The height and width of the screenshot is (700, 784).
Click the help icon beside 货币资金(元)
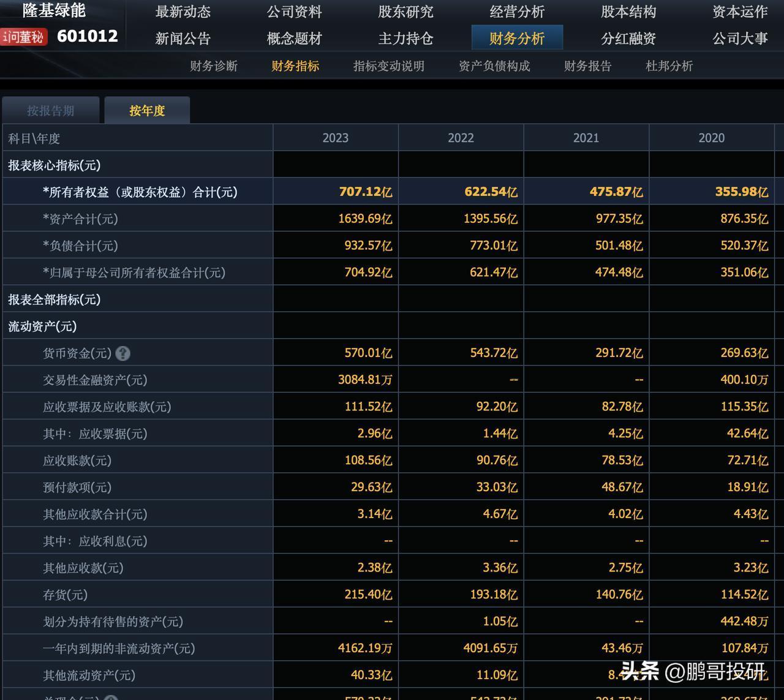[x=123, y=353]
